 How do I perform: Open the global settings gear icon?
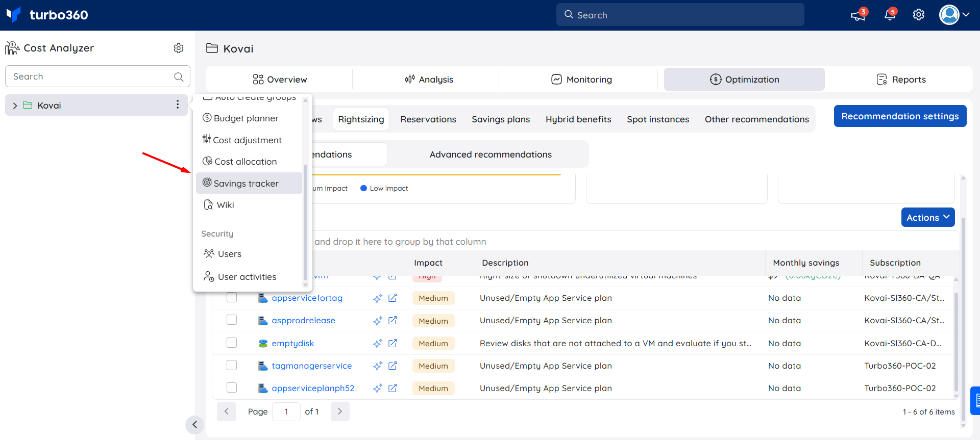point(919,15)
